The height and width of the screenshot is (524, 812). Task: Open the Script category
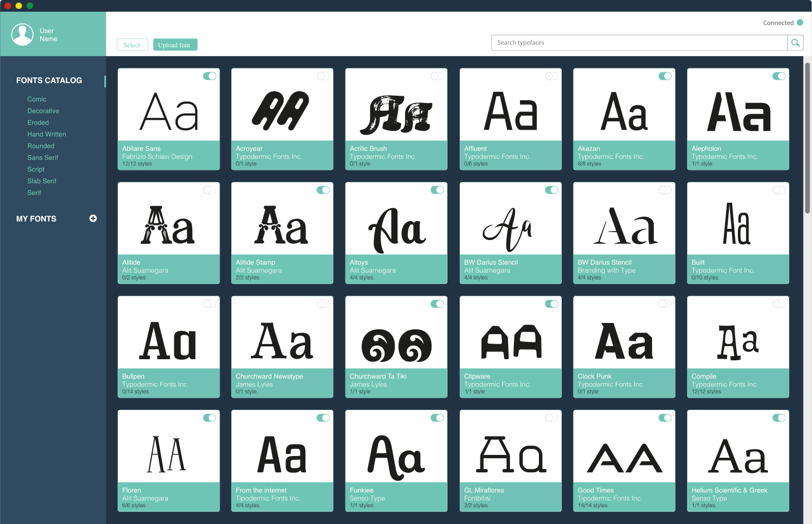[x=36, y=169]
